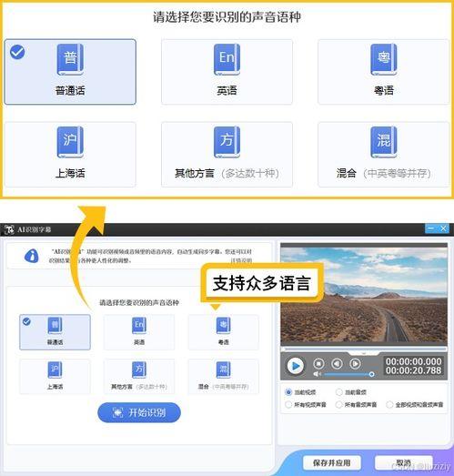Stop the preview video playback
The height and width of the screenshot is (476, 454).
coord(318,363)
